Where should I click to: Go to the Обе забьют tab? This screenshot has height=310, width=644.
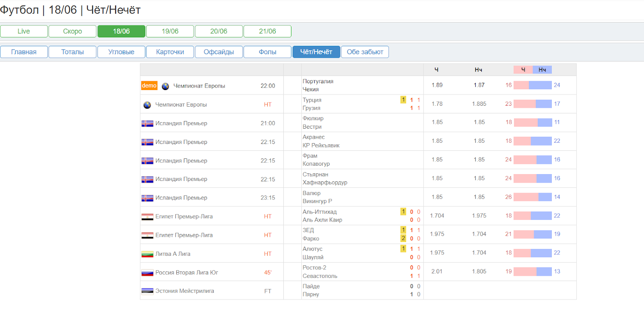pyautogui.click(x=365, y=52)
